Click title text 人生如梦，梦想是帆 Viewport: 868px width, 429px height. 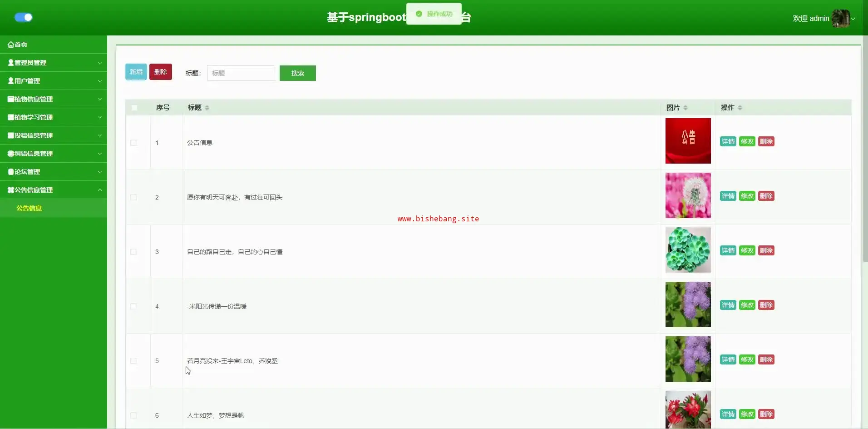216,415
